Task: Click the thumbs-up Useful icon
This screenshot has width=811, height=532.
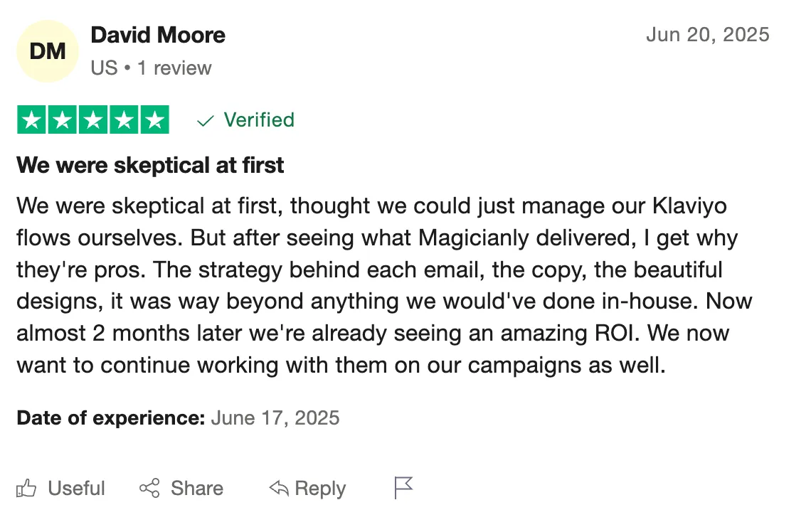Action: click(x=26, y=488)
